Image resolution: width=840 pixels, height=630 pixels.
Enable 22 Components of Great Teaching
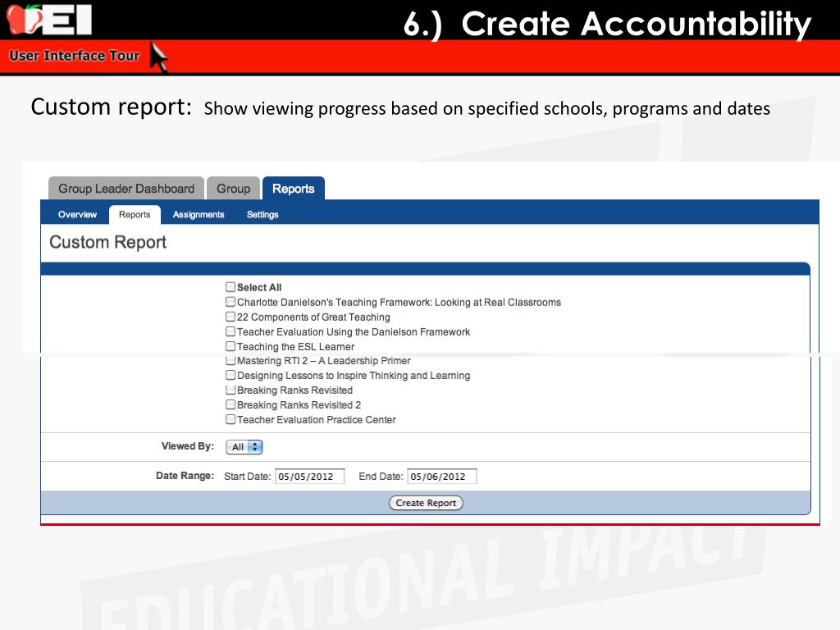[231, 317]
